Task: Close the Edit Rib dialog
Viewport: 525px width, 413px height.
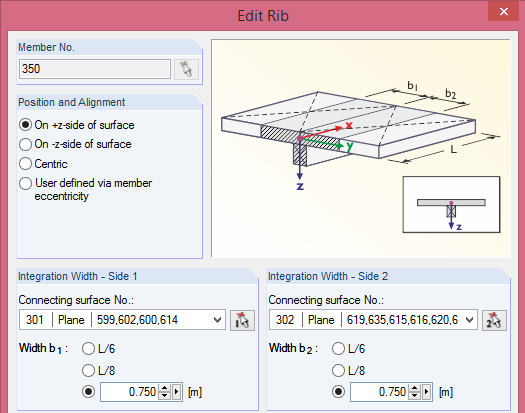Action: pyautogui.click(x=504, y=12)
